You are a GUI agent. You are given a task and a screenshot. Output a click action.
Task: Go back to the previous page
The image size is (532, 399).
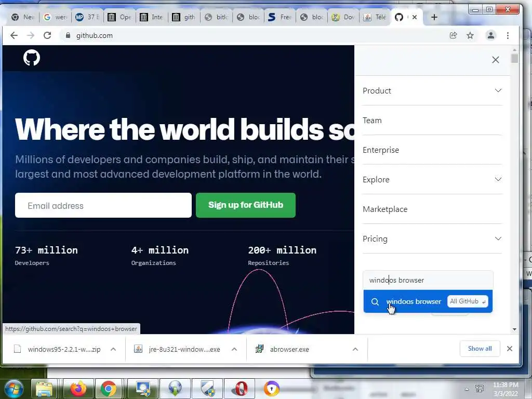click(x=14, y=35)
